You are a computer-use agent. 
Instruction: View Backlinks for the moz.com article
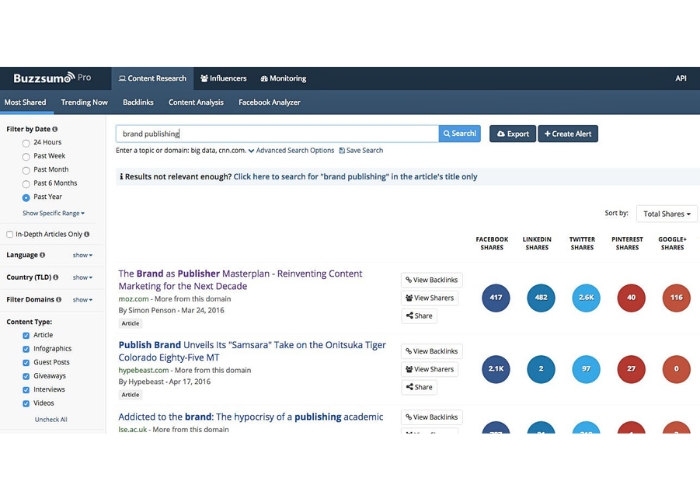pos(432,280)
